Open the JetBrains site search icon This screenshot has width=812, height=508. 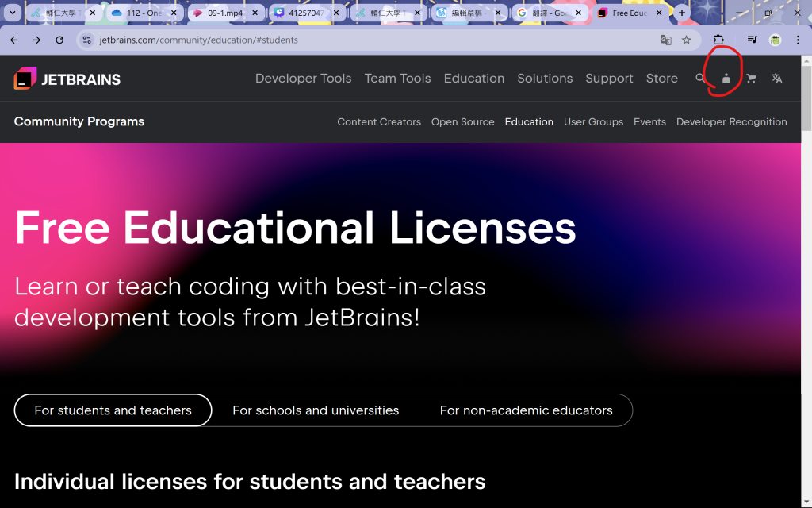click(x=699, y=79)
